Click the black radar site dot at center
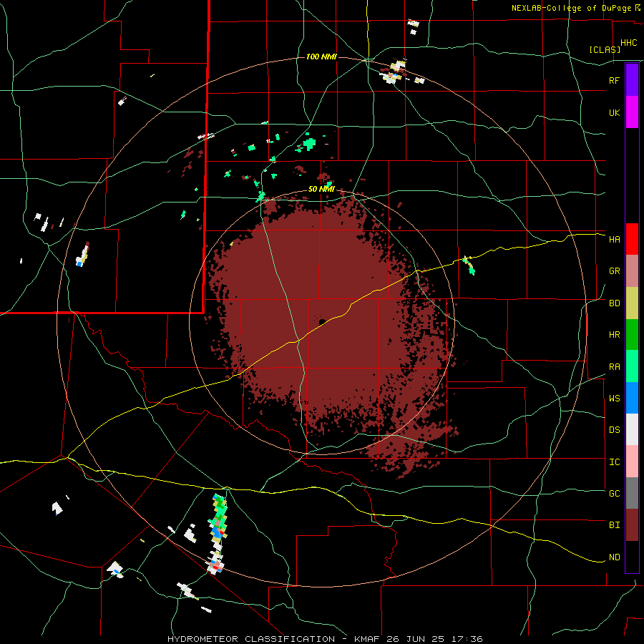 coord(323,321)
